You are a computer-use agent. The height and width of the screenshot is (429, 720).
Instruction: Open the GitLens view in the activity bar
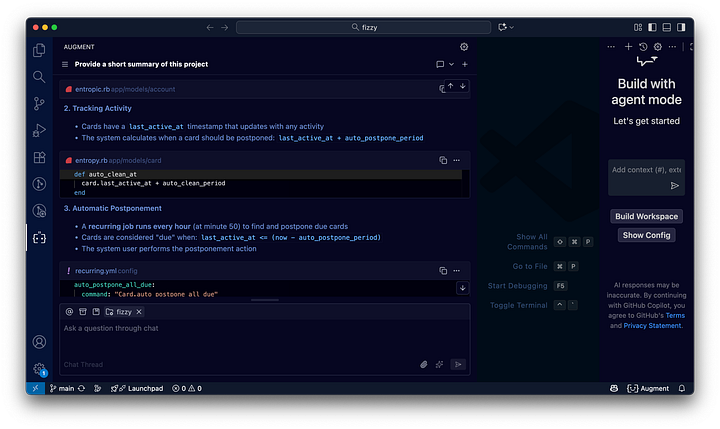pos(39,184)
